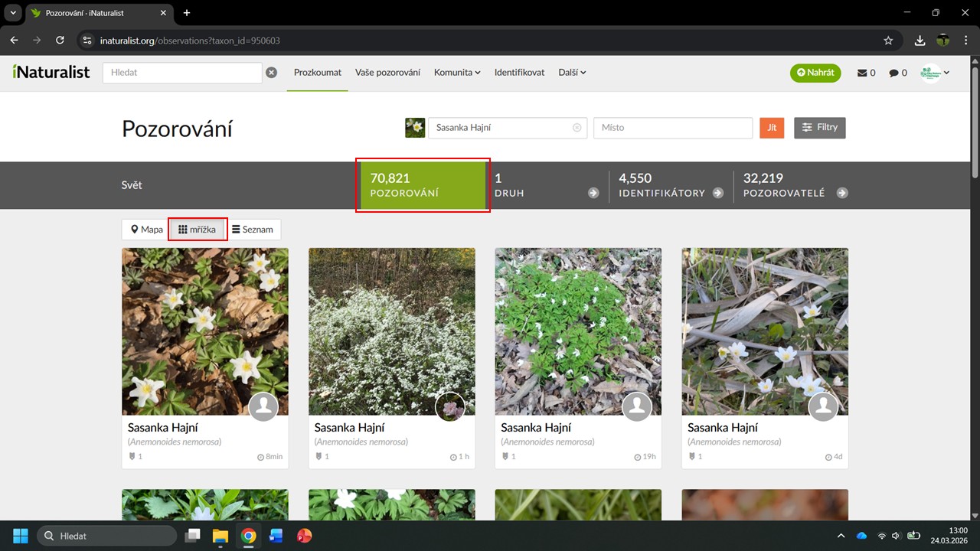The width and height of the screenshot is (980, 551).
Task: Open the user profile avatar menu
Action: [x=935, y=73]
